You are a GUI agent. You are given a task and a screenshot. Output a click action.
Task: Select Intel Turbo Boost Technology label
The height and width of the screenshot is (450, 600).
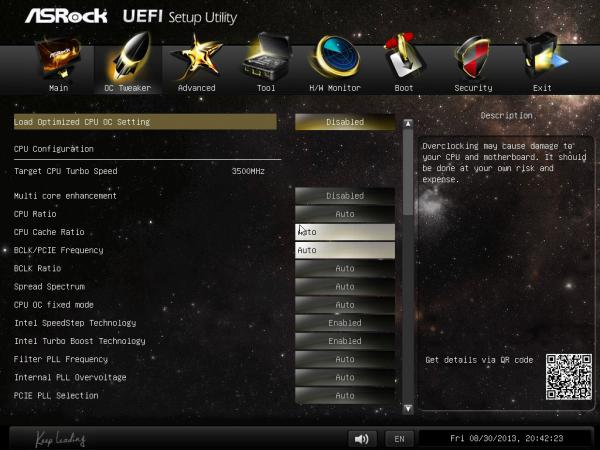[x=80, y=341]
